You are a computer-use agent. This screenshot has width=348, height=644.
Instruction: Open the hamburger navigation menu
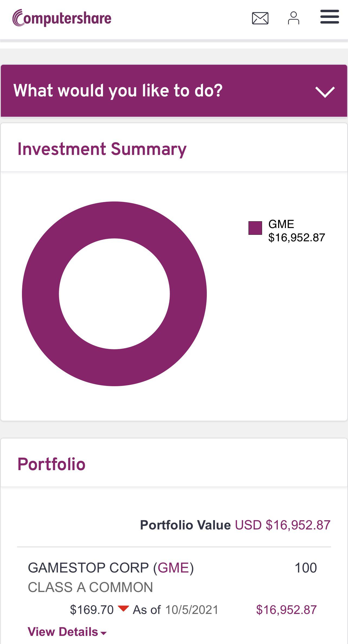coord(329,17)
